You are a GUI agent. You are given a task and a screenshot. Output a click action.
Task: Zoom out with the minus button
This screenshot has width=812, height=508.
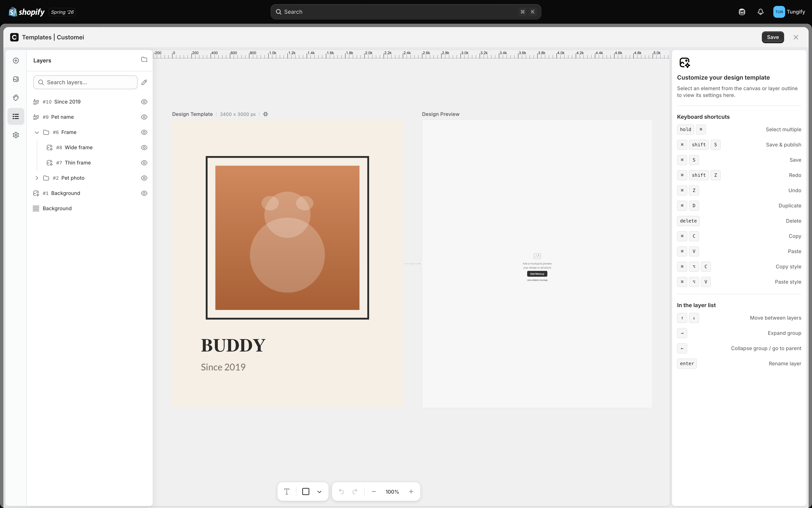coord(373,491)
